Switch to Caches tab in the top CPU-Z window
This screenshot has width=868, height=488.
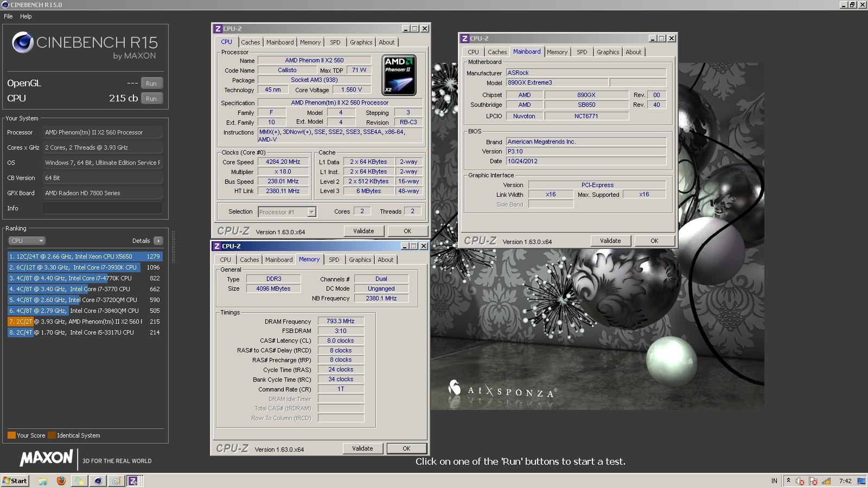click(x=251, y=42)
